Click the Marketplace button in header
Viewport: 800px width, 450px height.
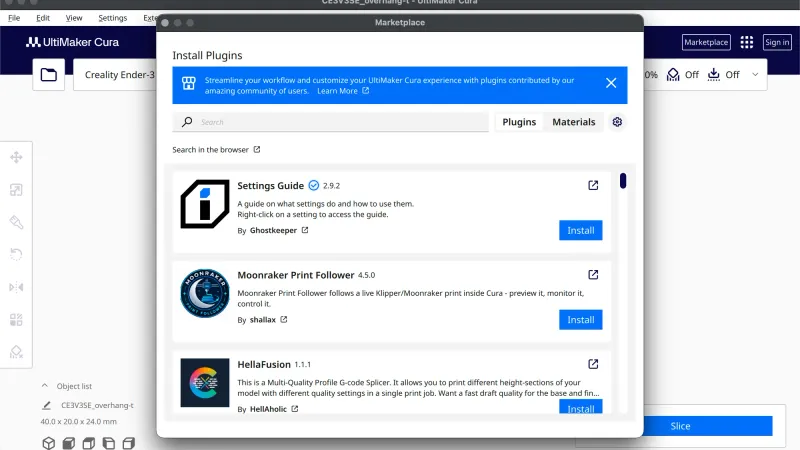coord(706,42)
